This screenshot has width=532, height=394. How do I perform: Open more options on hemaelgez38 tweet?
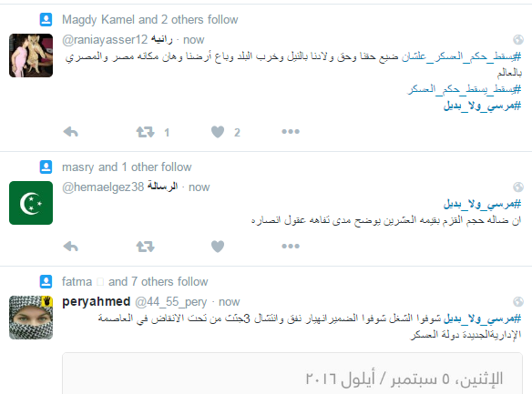click(x=291, y=246)
